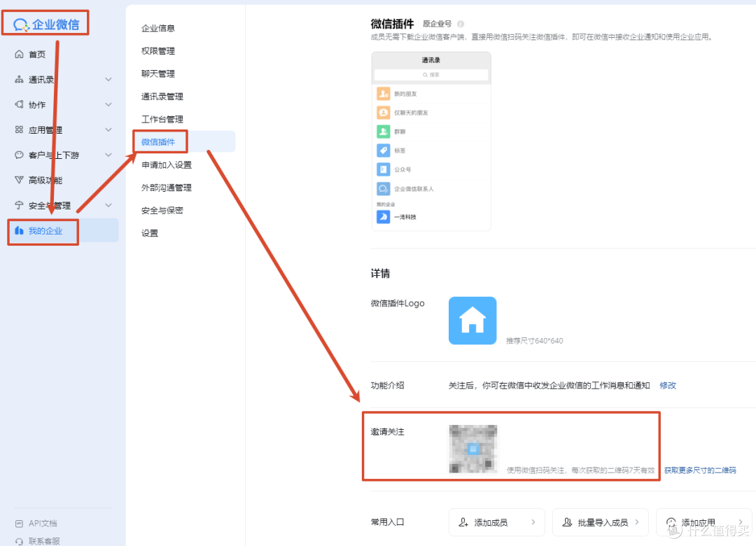
Task: Click the 获取更多尺寸的二维码 link
Action: [700, 470]
